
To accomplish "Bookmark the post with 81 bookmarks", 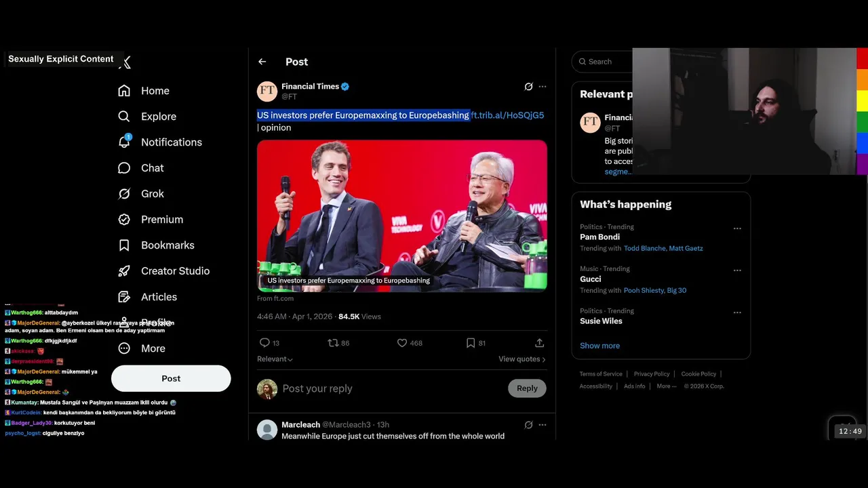I will (471, 343).
